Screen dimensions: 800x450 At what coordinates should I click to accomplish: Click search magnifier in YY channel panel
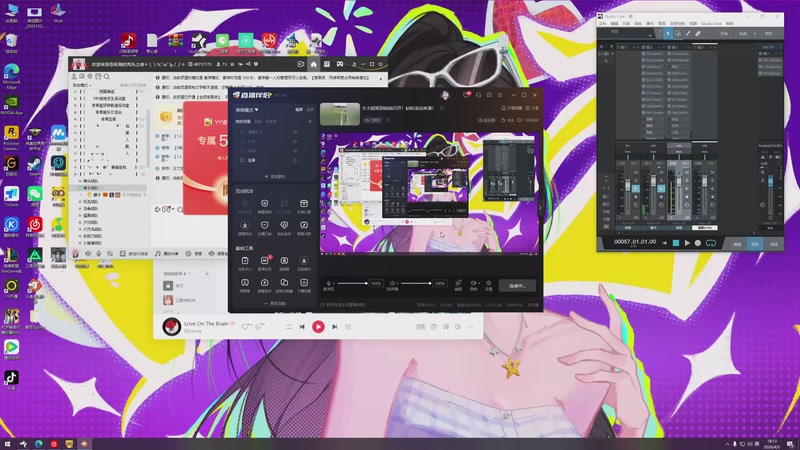(x=107, y=77)
